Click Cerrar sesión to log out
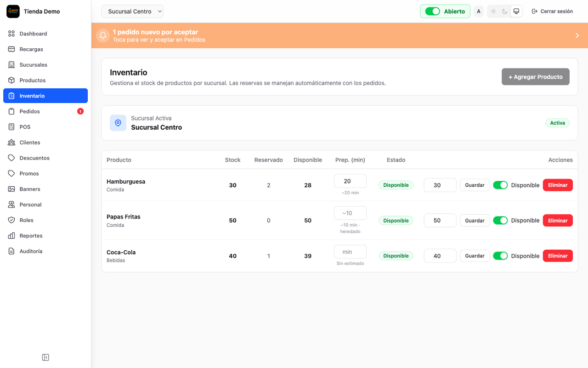 552,11
